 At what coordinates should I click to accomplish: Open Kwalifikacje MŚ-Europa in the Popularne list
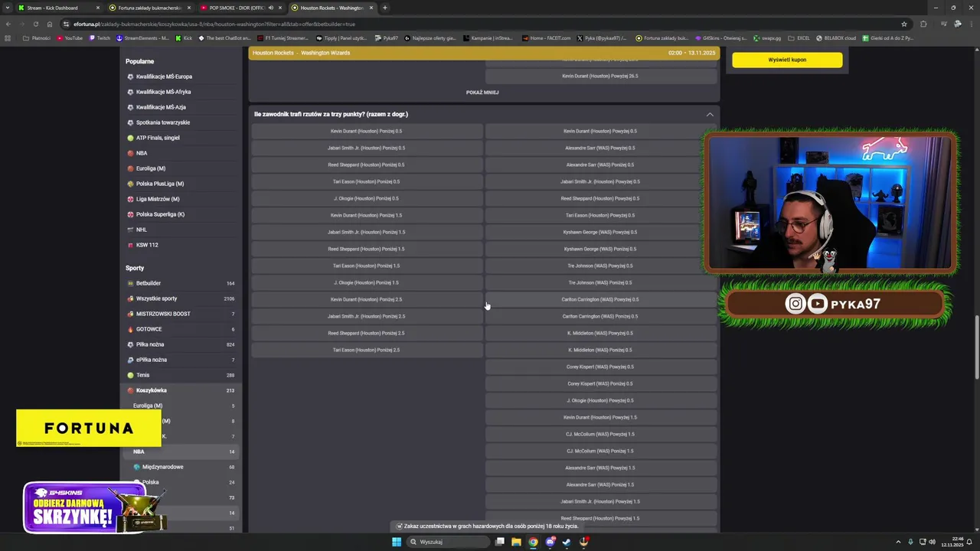point(182,77)
